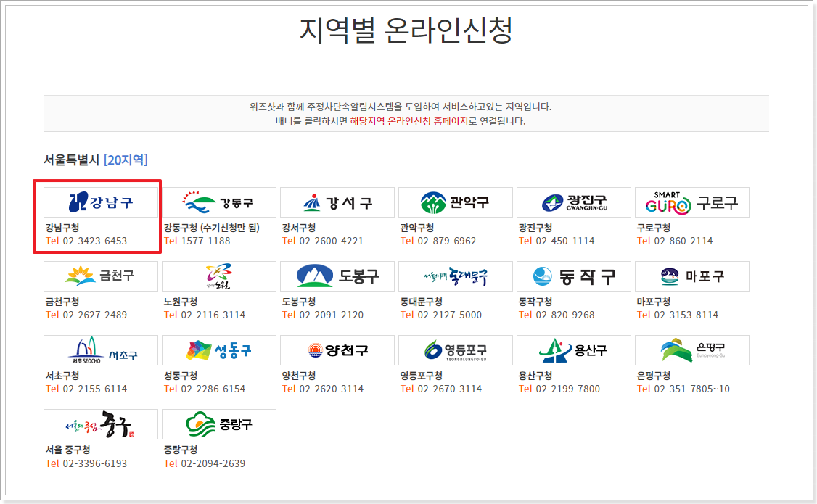Click phone number 02-3423-6453
Screen dimensions: 817x504
[95, 241]
